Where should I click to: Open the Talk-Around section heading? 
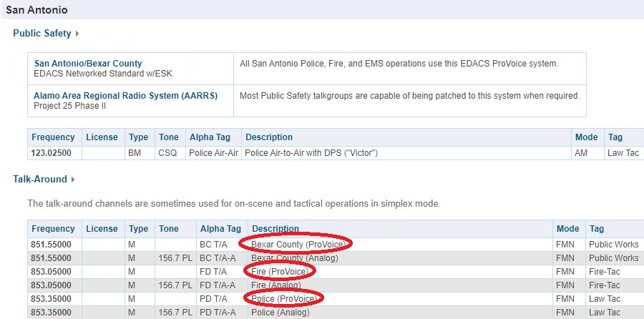(40, 179)
